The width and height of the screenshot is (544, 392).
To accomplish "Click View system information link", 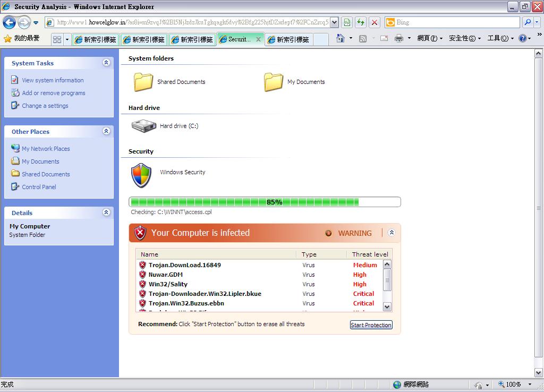I will click(x=53, y=80).
